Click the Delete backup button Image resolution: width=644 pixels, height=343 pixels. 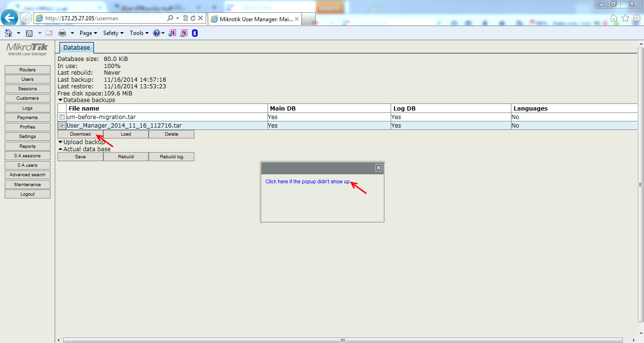point(171,134)
